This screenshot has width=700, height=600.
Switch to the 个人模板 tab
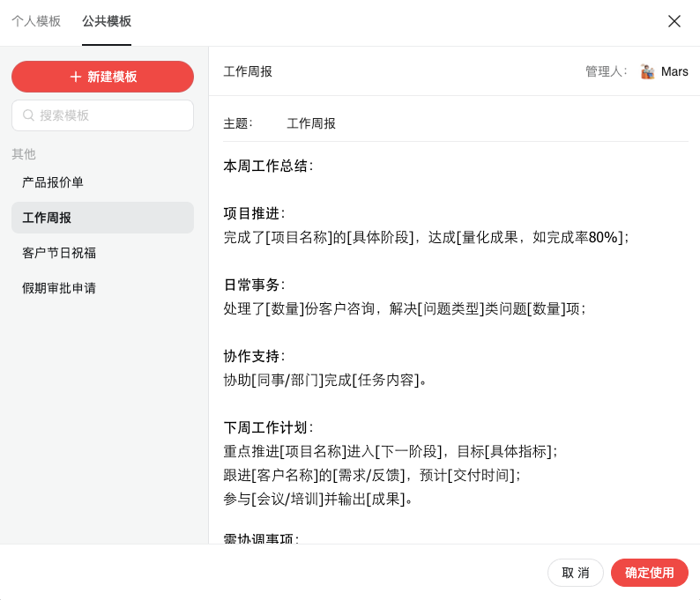[x=36, y=21]
